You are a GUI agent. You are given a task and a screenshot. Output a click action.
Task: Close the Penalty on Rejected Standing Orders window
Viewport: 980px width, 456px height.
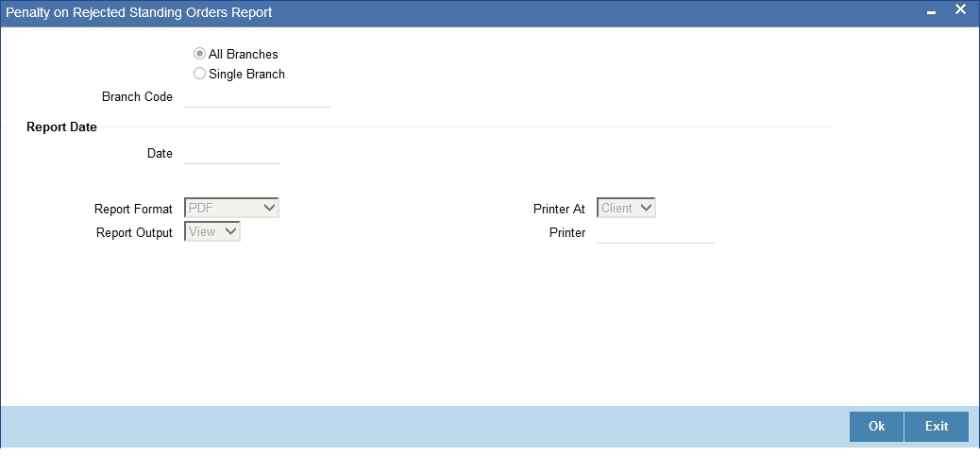click(x=960, y=10)
